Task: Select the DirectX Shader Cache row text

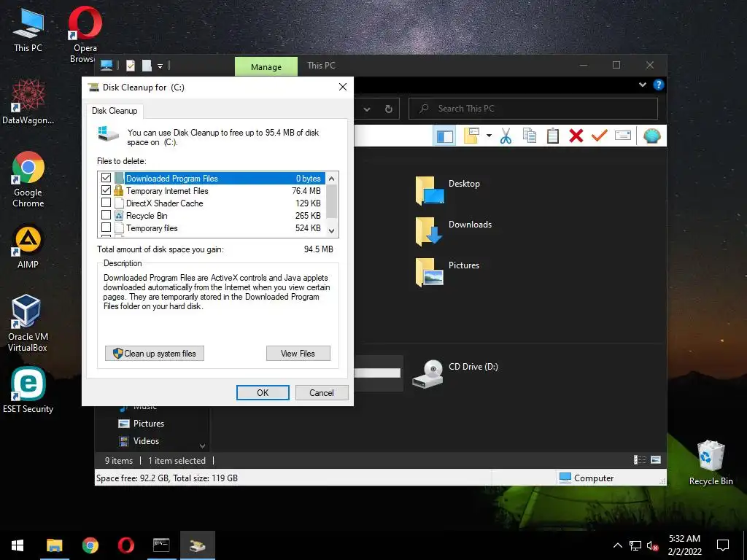Action: pos(164,203)
